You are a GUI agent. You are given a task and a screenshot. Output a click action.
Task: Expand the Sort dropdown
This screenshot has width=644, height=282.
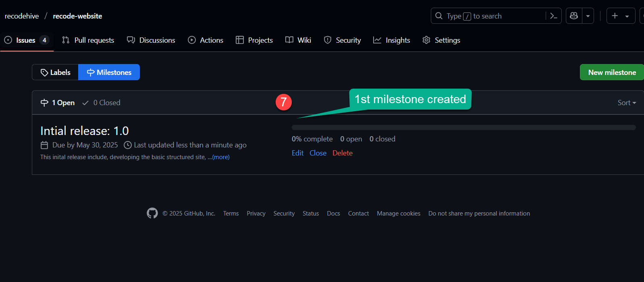pos(627,103)
